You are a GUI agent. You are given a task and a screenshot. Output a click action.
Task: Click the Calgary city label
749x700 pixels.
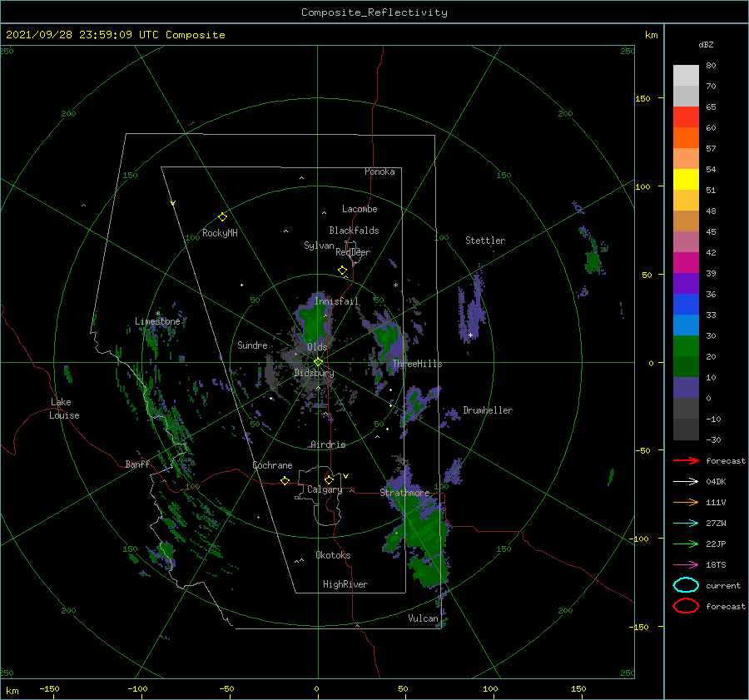point(325,489)
